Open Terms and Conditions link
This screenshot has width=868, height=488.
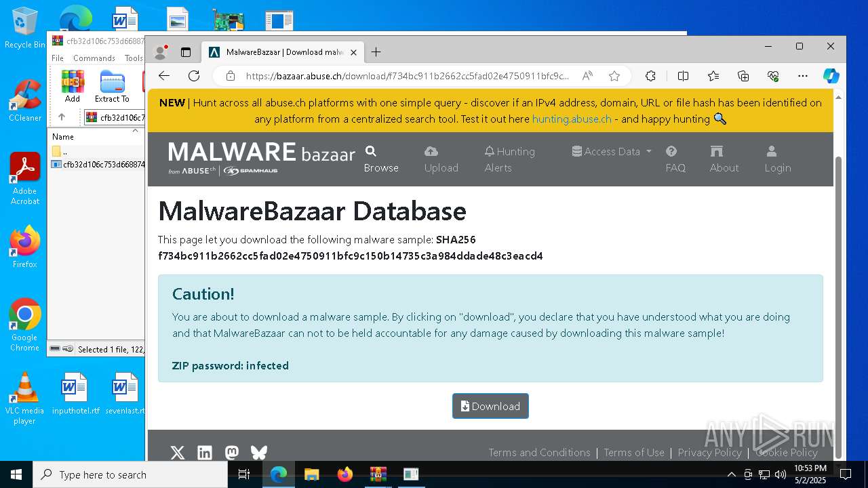(539, 452)
